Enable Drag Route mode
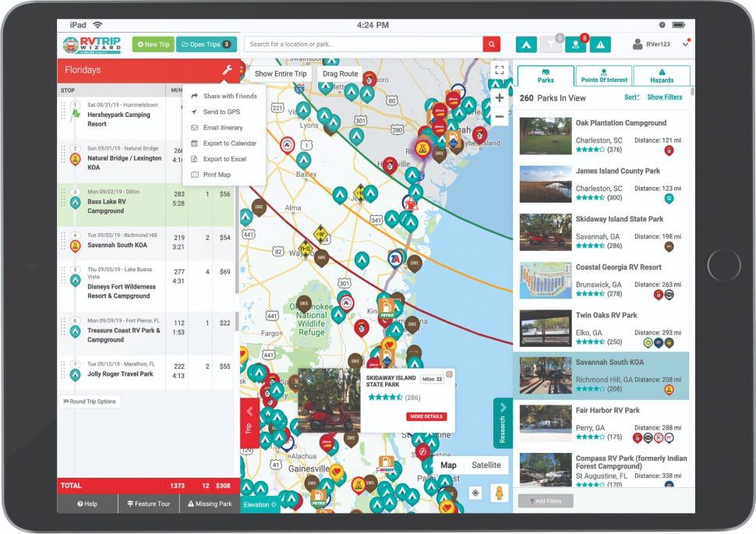 [x=340, y=74]
